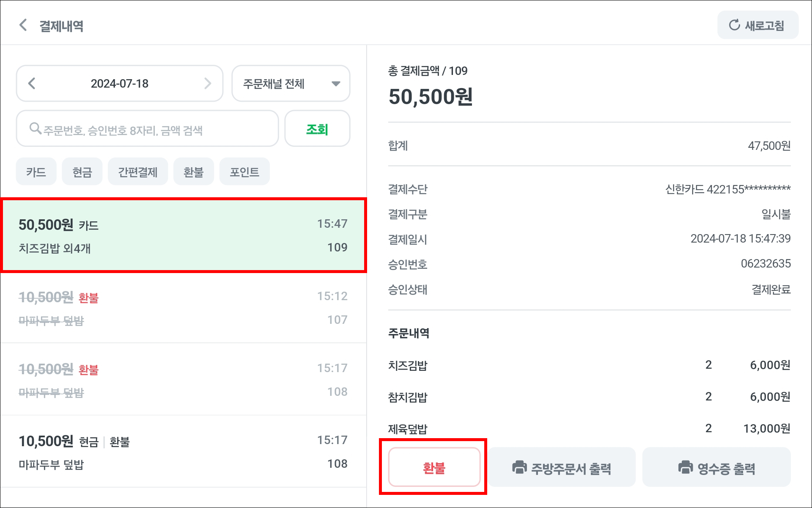Toggle the 카드 payment filter
The width and height of the screenshot is (812, 508).
pos(36,171)
